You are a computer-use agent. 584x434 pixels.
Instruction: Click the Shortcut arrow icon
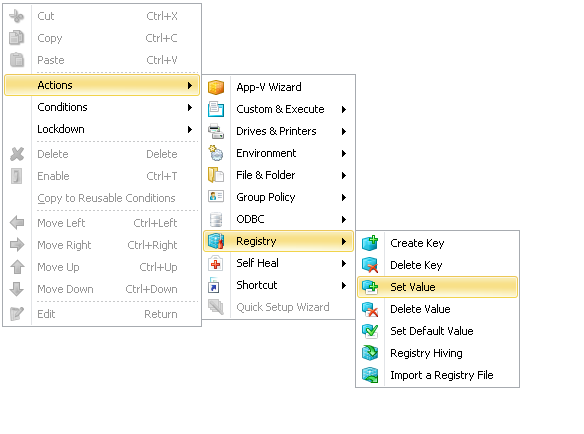tap(214, 286)
